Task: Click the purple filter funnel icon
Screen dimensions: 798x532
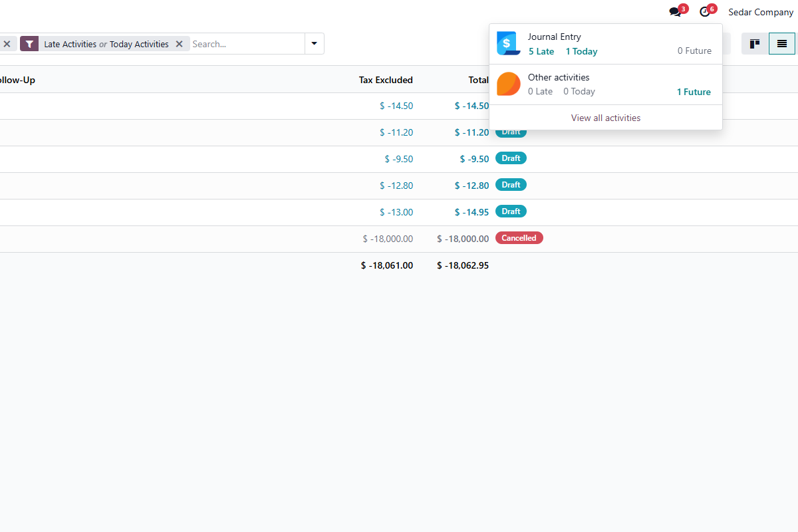Action: (x=29, y=44)
